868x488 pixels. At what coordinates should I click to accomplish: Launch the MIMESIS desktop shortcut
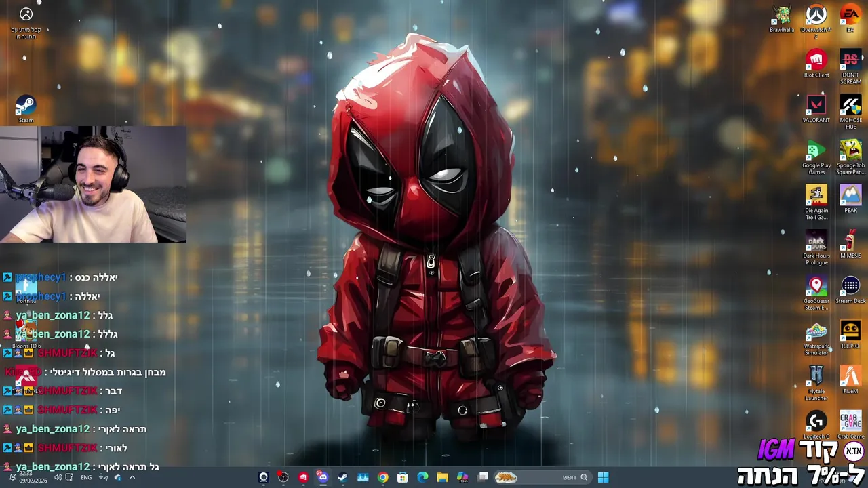coord(850,245)
